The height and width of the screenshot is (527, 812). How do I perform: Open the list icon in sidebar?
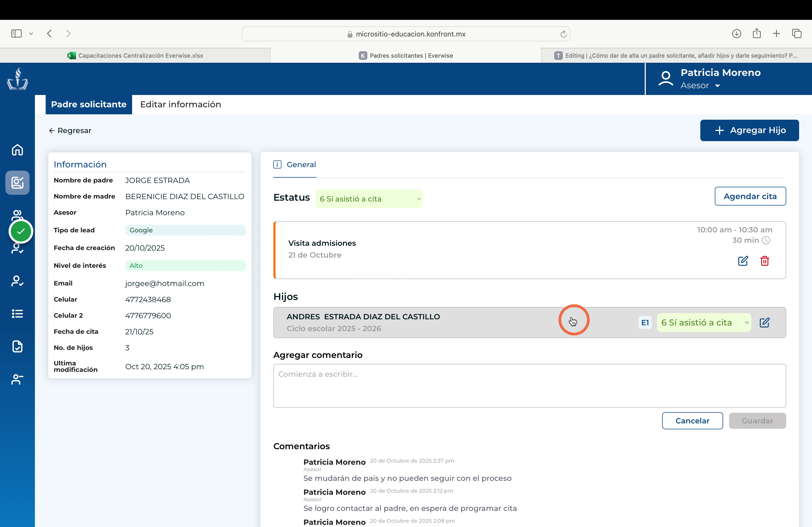[17, 314]
